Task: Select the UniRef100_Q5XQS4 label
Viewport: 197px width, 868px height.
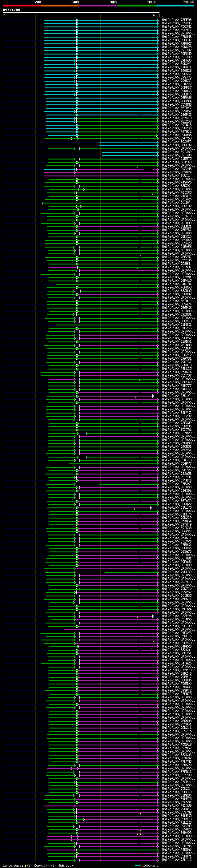Action: [177, 521]
